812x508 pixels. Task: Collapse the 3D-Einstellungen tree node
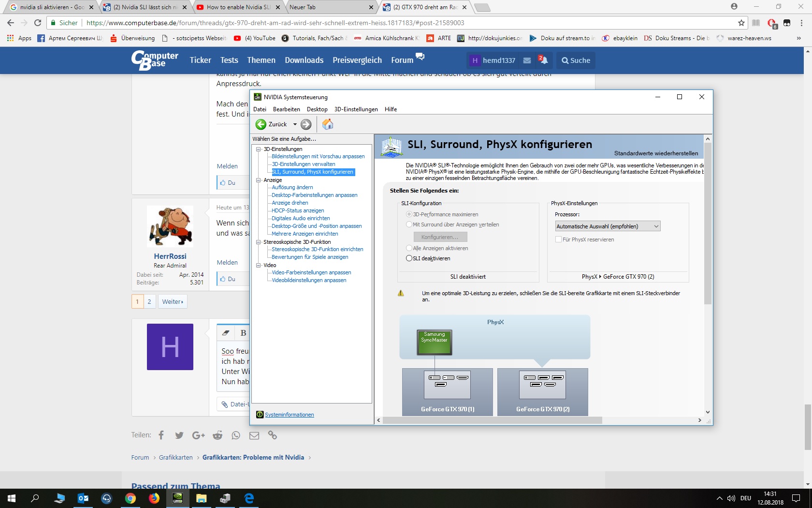(259, 149)
